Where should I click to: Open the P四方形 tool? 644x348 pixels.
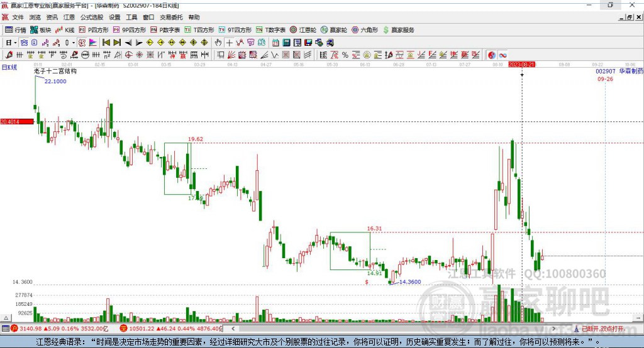94,30
